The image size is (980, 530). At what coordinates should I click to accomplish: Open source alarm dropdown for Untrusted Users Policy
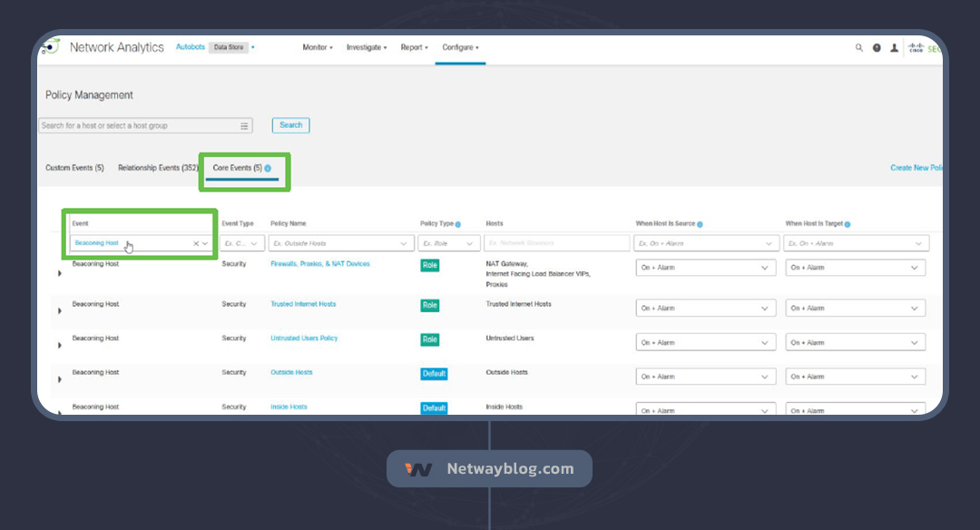click(x=706, y=343)
